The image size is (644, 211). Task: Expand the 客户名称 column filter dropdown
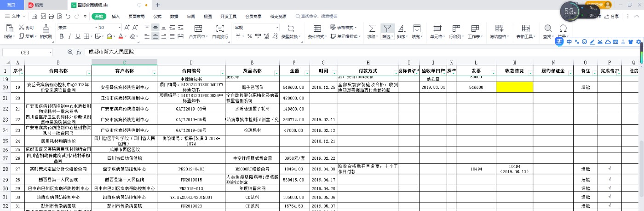click(x=153, y=73)
